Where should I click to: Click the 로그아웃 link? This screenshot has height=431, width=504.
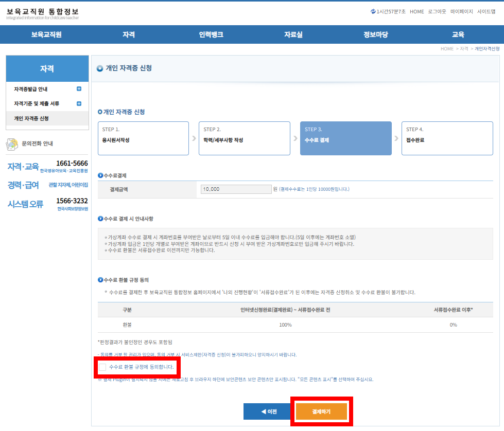(x=437, y=11)
